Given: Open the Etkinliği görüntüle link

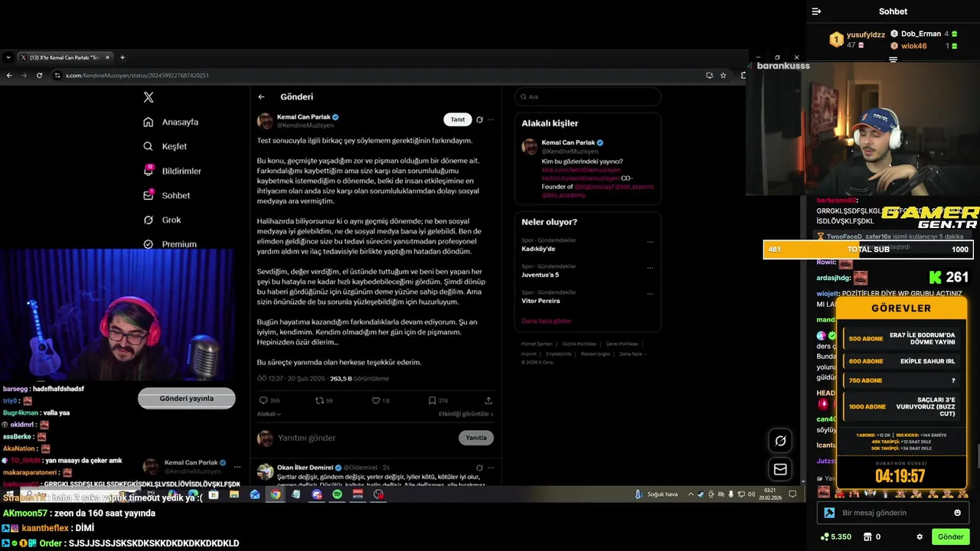Looking at the screenshot, I should click(465, 414).
